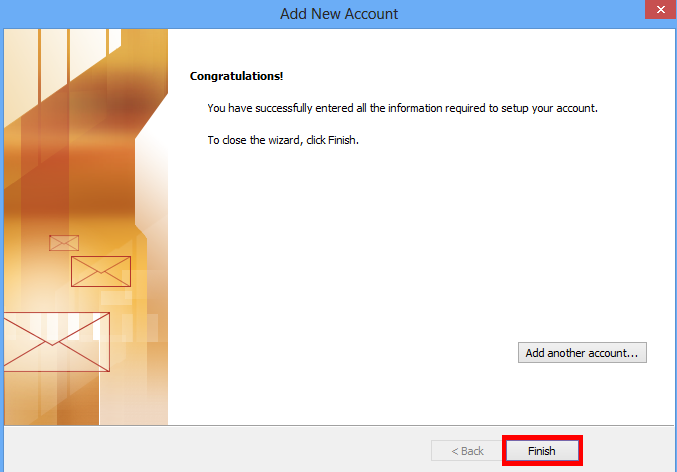Viewport: 677px width, 472px height.
Task: Click the medium-sized envelope icon
Action: [100, 271]
